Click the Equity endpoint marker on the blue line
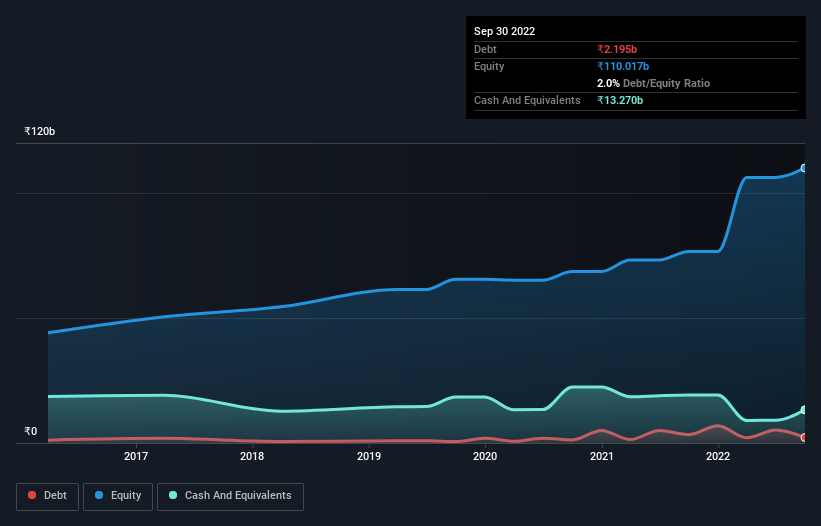 pos(804,168)
